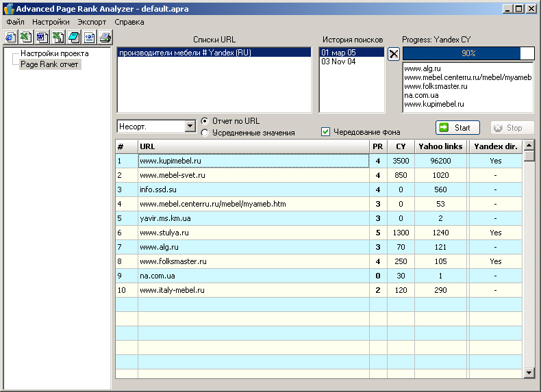Select the na.com.ua URL cell in the table
541x392 pixels.
tap(253, 276)
